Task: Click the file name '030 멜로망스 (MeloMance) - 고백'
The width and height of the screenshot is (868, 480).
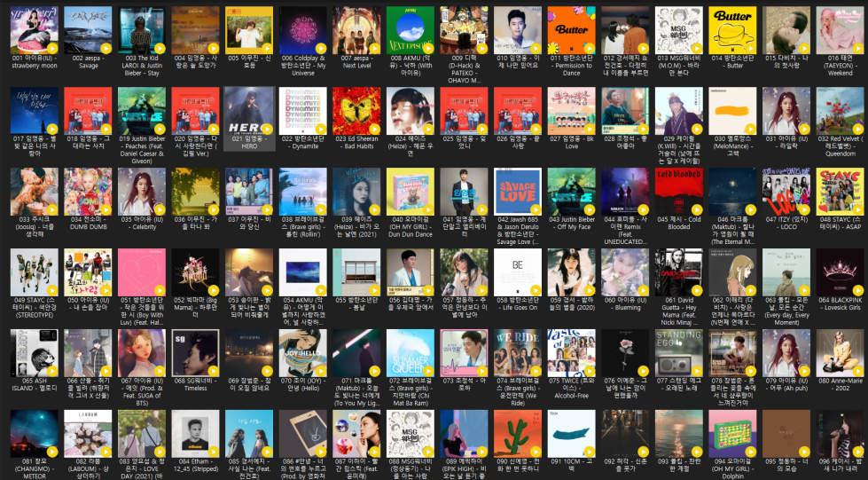Action: click(x=732, y=146)
